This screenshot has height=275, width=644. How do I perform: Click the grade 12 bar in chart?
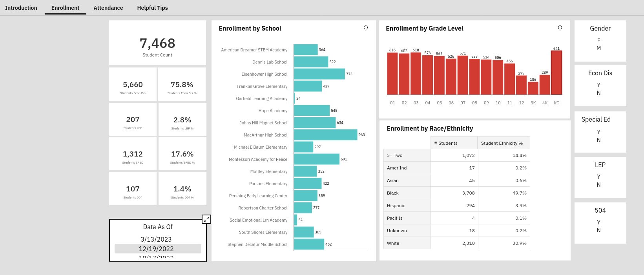pos(521,85)
